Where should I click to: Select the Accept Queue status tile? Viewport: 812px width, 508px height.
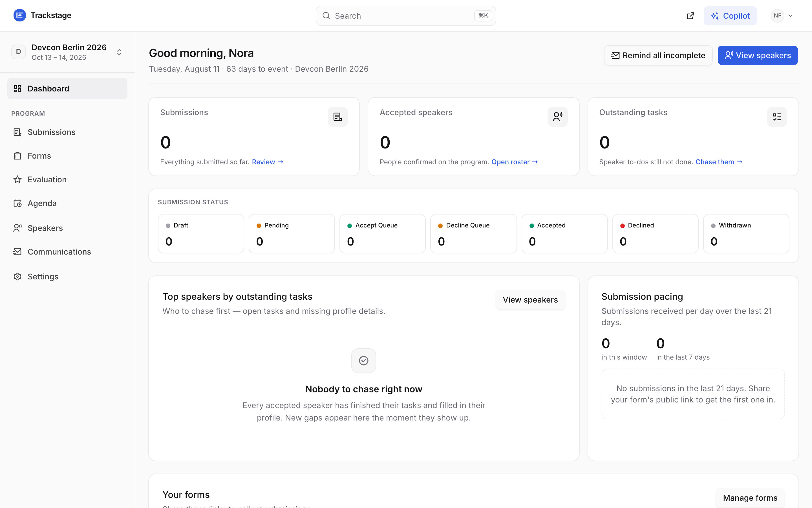[x=383, y=233]
